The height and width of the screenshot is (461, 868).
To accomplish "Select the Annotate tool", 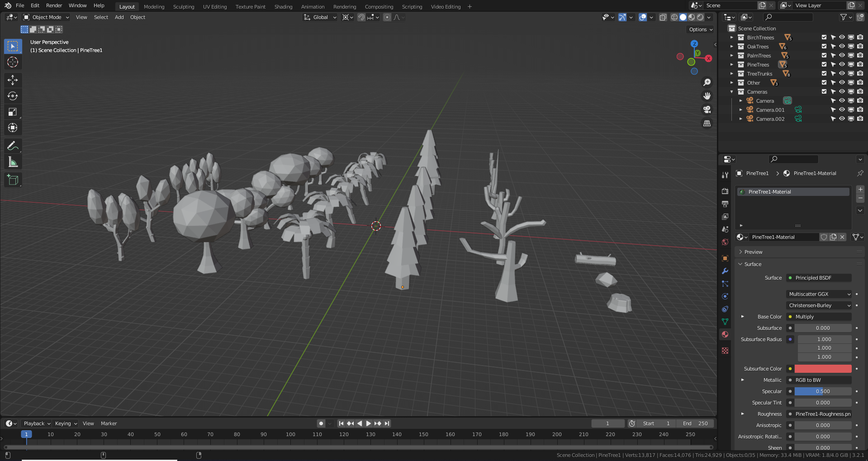I will pos(13,146).
